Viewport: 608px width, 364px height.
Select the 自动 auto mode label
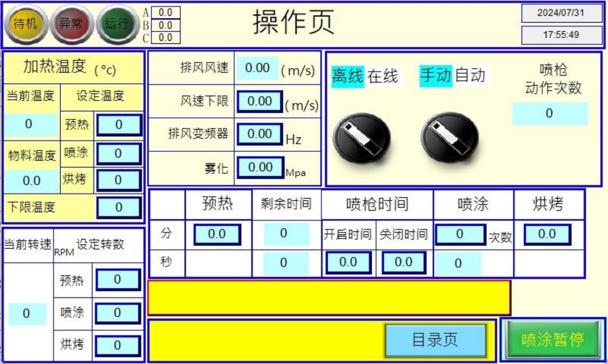470,76
